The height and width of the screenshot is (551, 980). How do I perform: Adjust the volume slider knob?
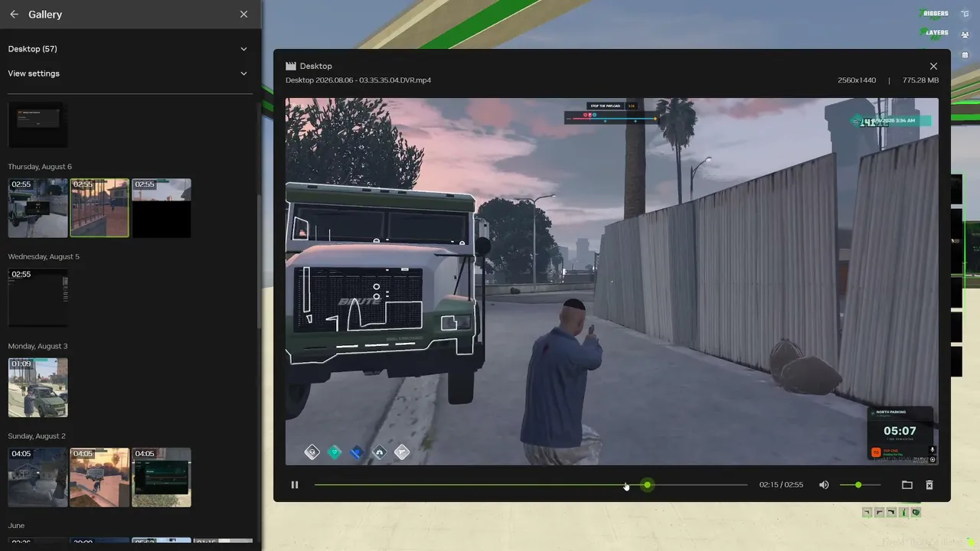[x=858, y=485]
